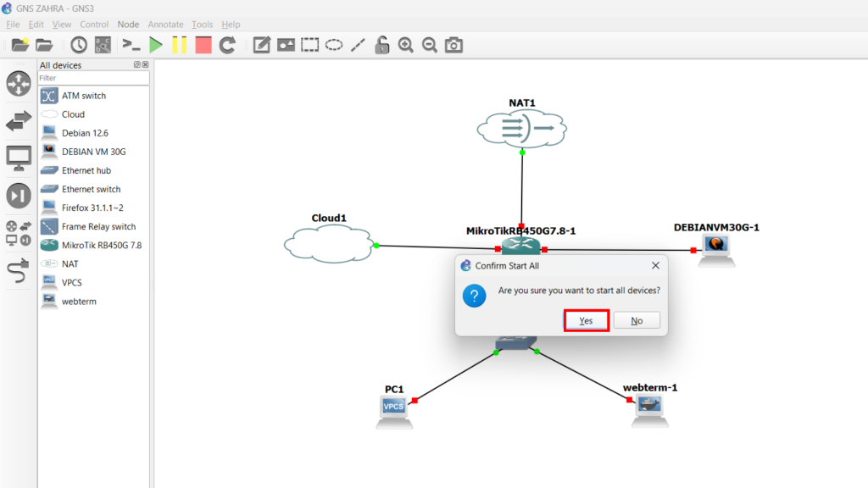This screenshot has height=488, width=868.
Task: Select Ethernet switch in device list
Action: (91, 189)
